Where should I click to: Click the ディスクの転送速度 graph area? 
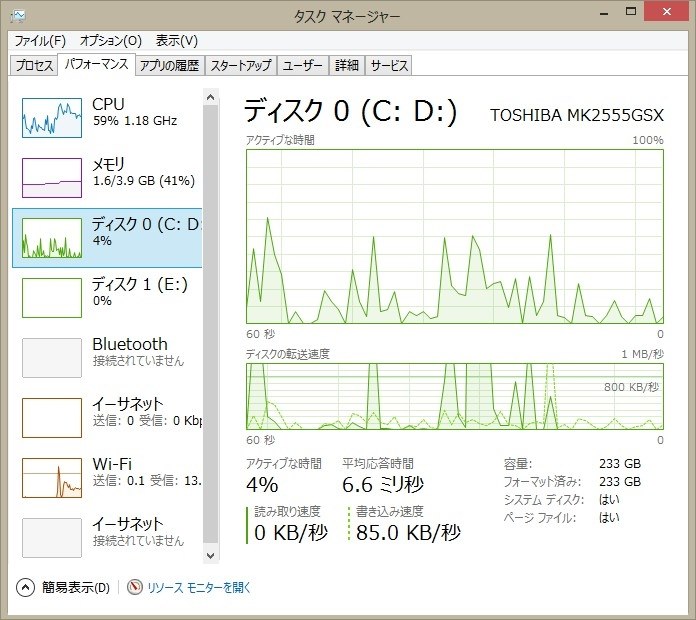coord(455,396)
